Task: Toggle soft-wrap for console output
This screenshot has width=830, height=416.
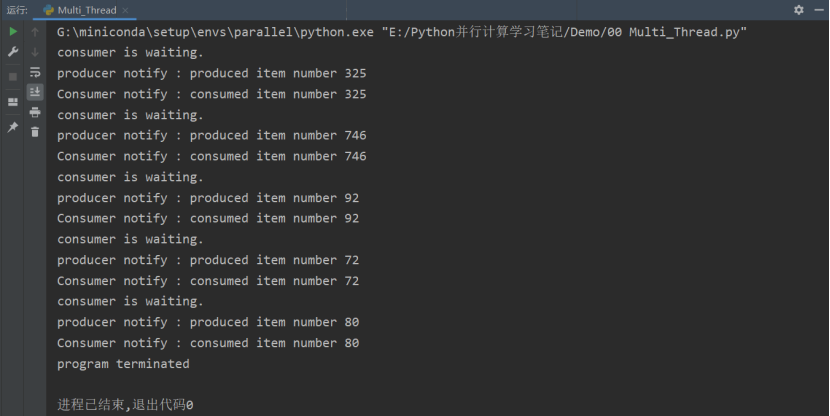Action: (x=35, y=72)
